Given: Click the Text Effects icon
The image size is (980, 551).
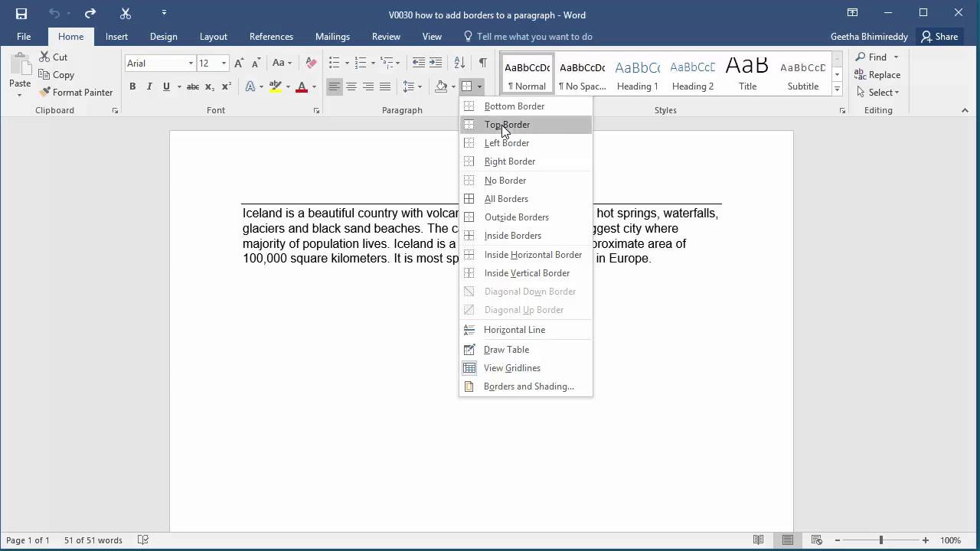Looking at the screenshot, I should click(x=250, y=86).
